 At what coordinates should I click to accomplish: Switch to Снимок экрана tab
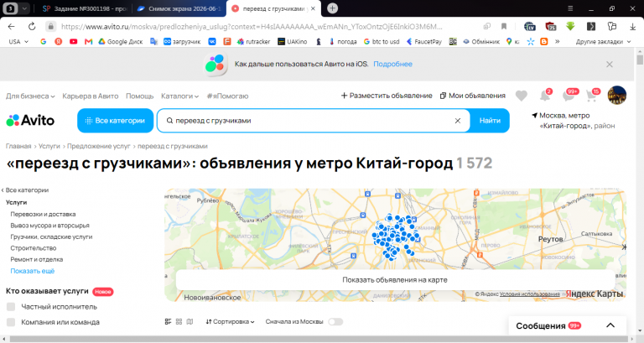[x=179, y=8]
